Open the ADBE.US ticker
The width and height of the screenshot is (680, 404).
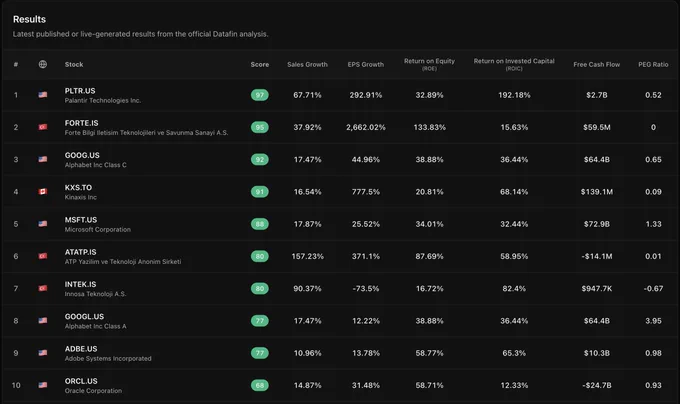point(81,349)
